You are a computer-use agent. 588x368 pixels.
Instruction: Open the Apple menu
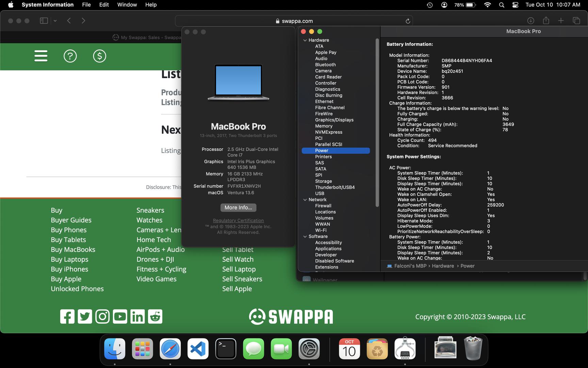click(11, 5)
